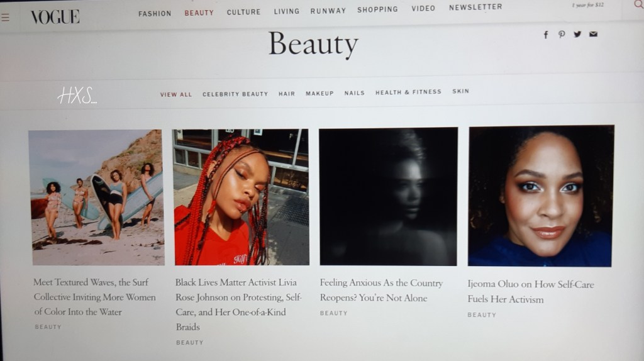
Task: Select the Skin category tab
Action: pyautogui.click(x=461, y=91)
